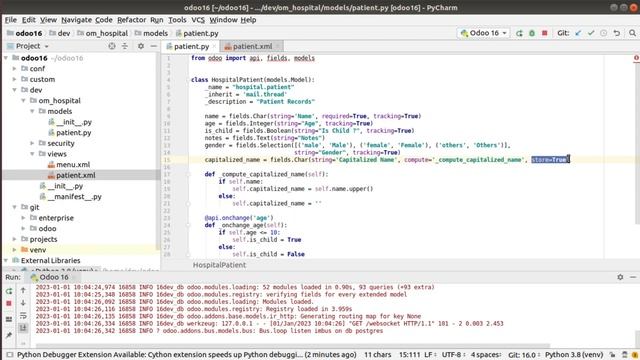Rerun Odoo 16 from the main toolbar

pos(519,33)
